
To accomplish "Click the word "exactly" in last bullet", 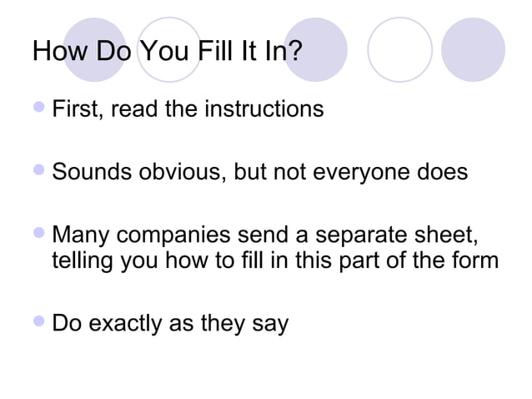I will coord(125,324).
